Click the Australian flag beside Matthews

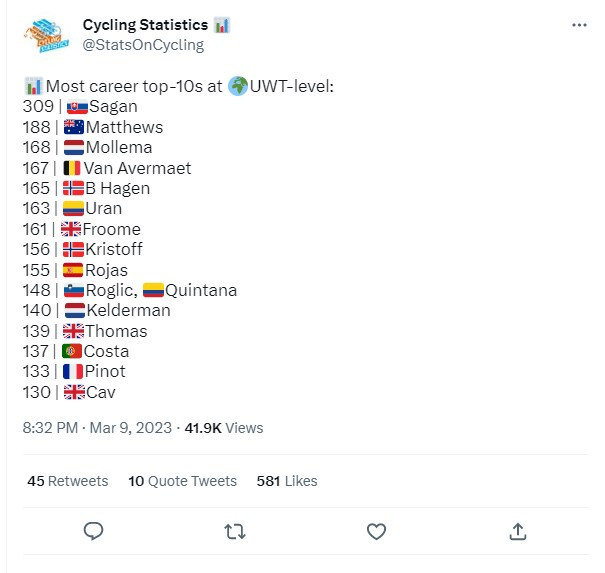[74, 127]
